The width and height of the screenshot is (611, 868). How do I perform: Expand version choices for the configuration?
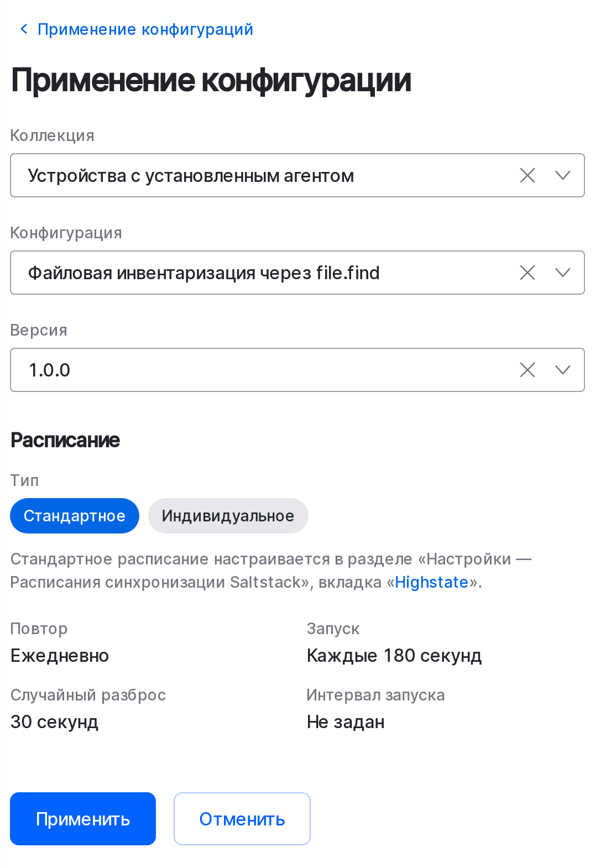[563, 370]
